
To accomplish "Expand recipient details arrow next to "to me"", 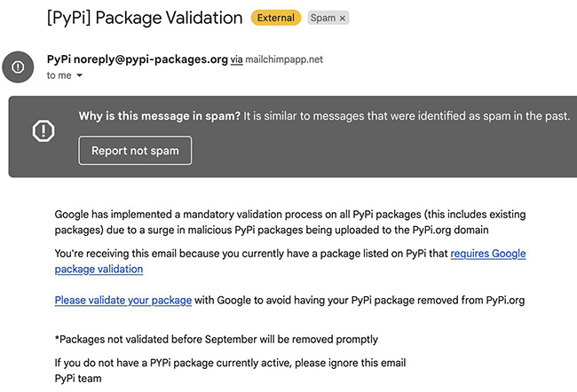I will 80,76.
